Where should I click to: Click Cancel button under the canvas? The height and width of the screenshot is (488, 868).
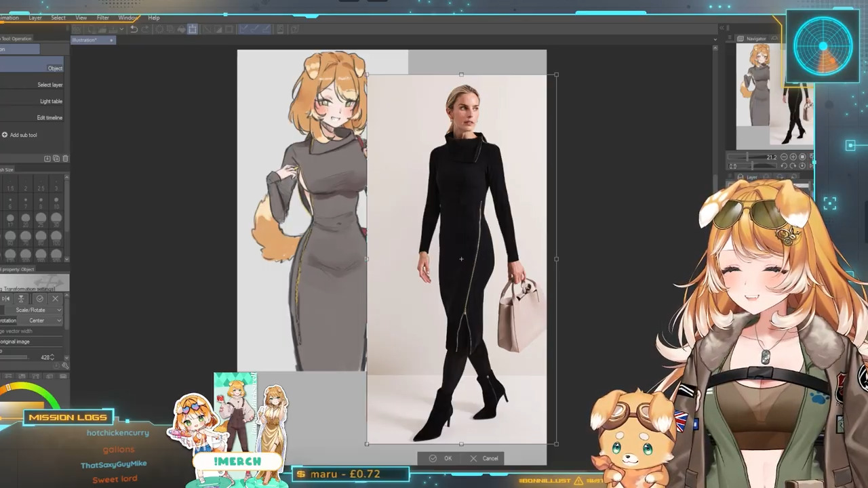tap(484, 458)
